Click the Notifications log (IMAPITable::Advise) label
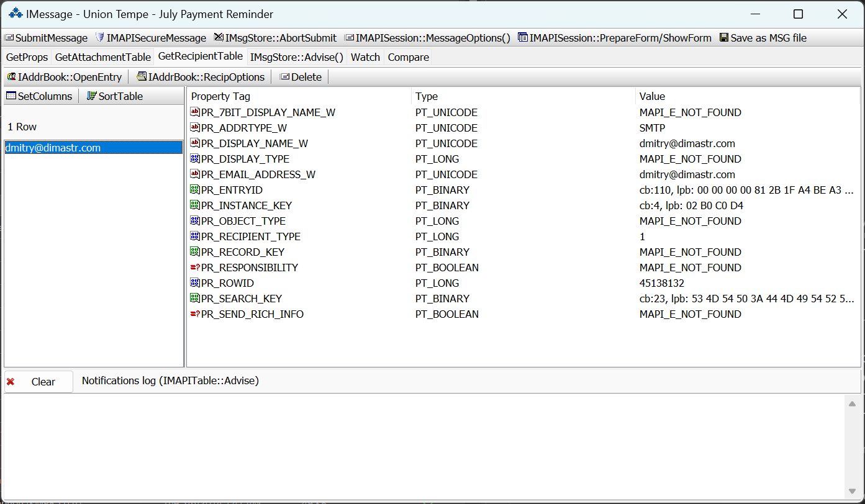Image resolution: width=865 pixels, height=504 pixels. (170, 380)
